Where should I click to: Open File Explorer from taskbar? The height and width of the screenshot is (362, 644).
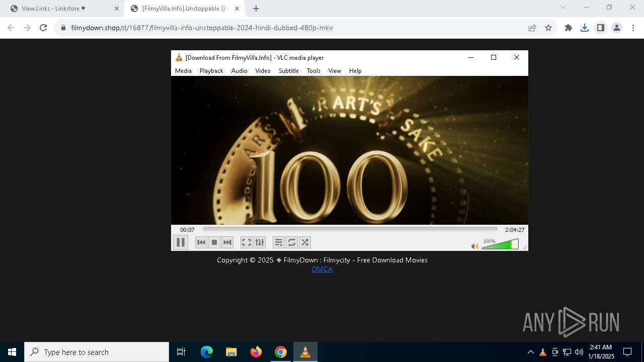(231, 352)
